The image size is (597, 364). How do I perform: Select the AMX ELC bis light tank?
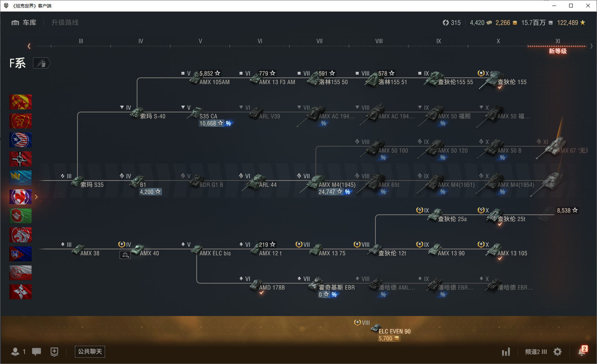211,249
